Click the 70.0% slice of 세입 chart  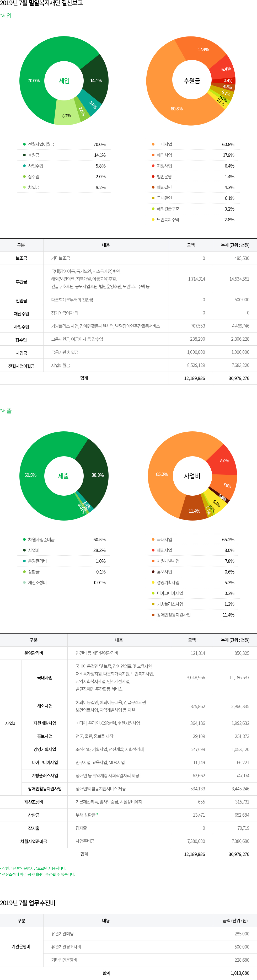click(34, 81)
